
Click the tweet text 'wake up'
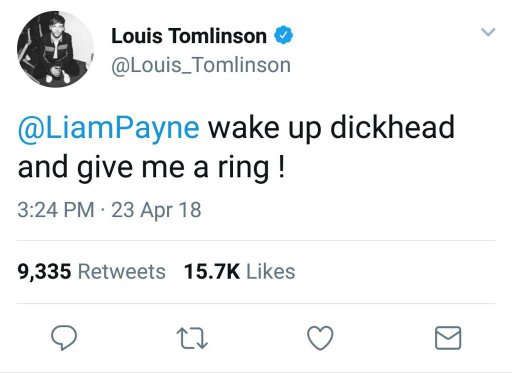coord(265,128)
